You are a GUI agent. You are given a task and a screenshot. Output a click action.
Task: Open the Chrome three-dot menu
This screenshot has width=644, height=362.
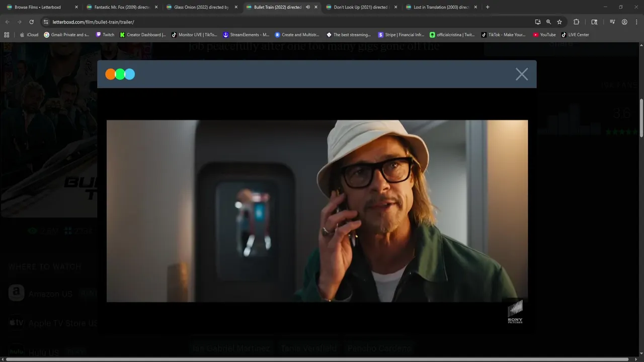point(636,22)
